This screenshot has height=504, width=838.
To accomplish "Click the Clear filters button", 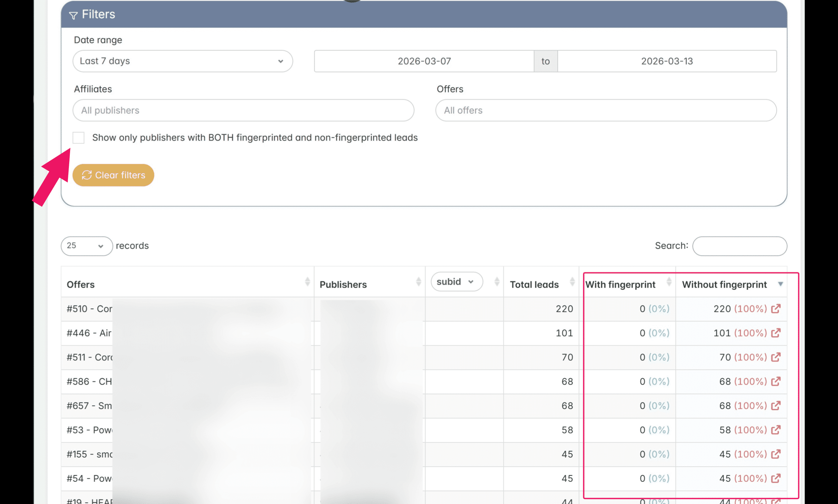I will pos(113,175).
